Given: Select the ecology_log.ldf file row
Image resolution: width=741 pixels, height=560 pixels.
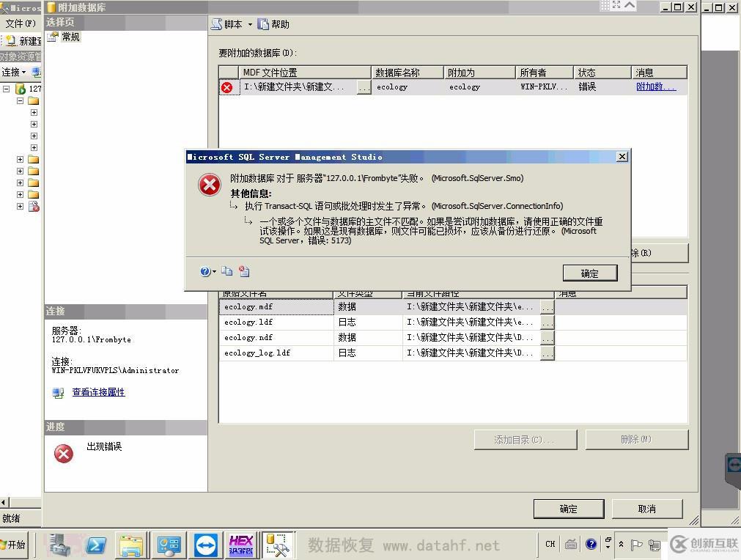Looking at the screenshot, I should pos(453,353).
